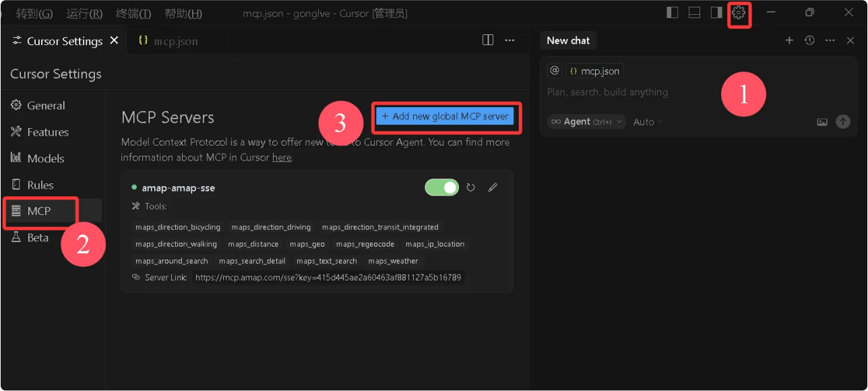This screenshot has width=868, height=391.
Task: Click the maps_around_search tool tag
Action: 172,261
